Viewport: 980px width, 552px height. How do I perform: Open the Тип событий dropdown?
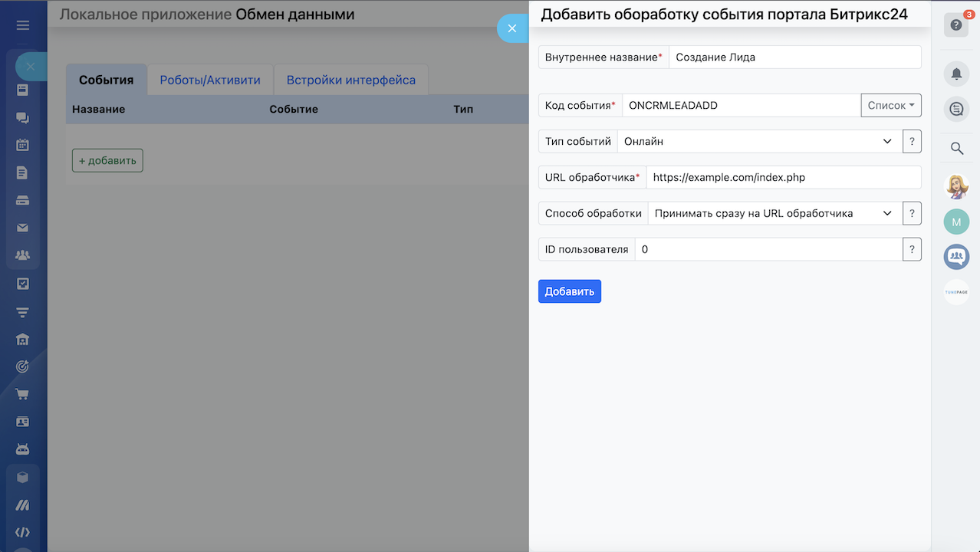758,141
